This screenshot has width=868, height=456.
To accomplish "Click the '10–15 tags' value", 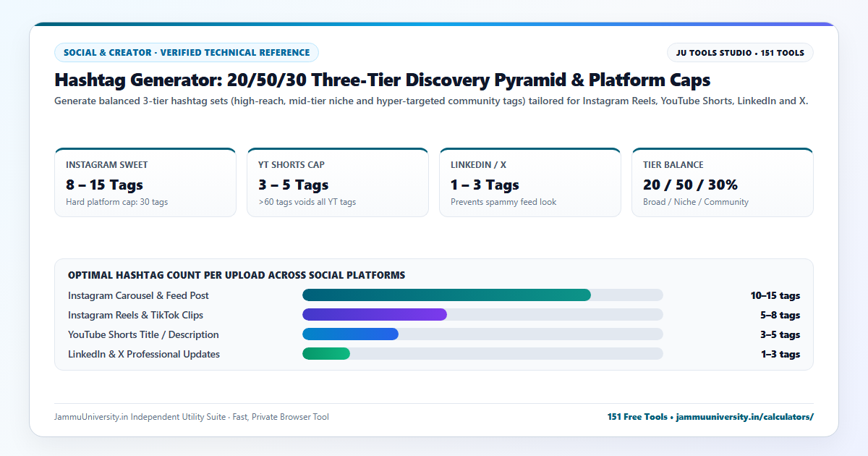I will [x=775, y=295].
